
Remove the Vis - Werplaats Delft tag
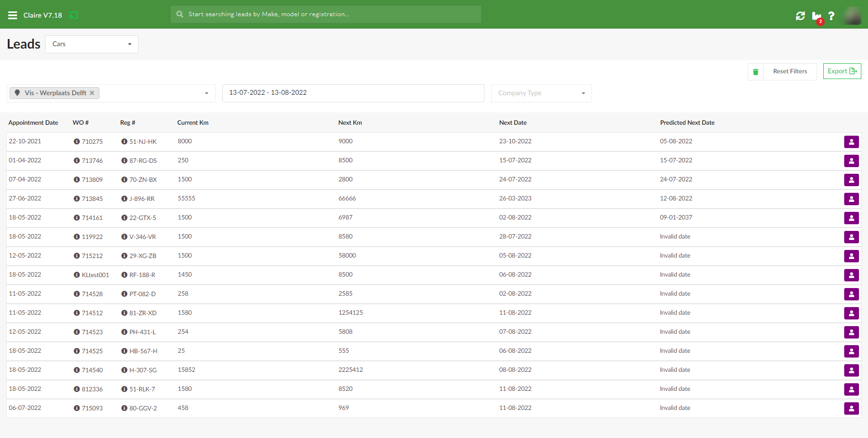(92, 93)
